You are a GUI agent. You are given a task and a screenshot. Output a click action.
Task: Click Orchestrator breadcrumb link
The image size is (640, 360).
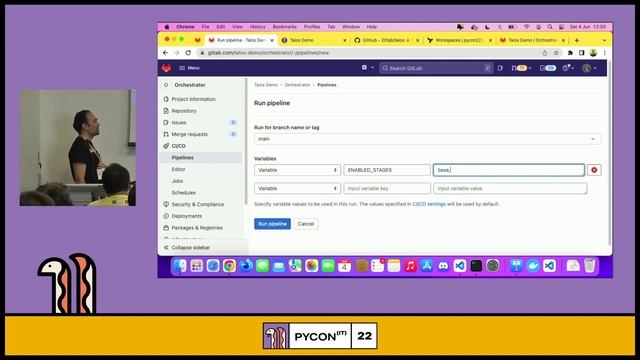tap(297, 85)
